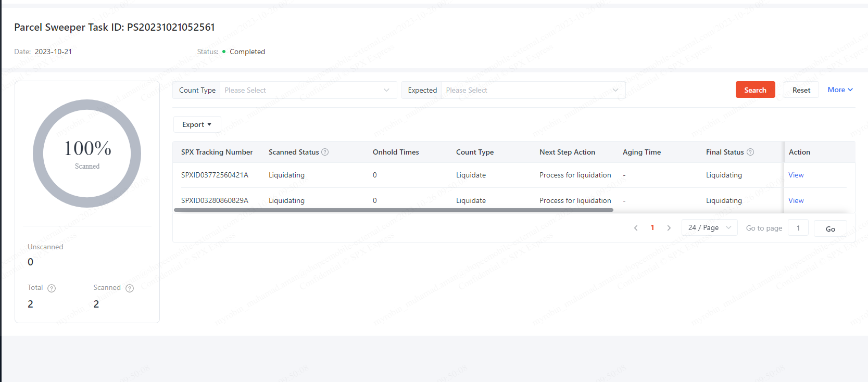Click tracking number SPXID03772560421A
This screenshot has width=868, height=382.
click(x=215, y=175)
